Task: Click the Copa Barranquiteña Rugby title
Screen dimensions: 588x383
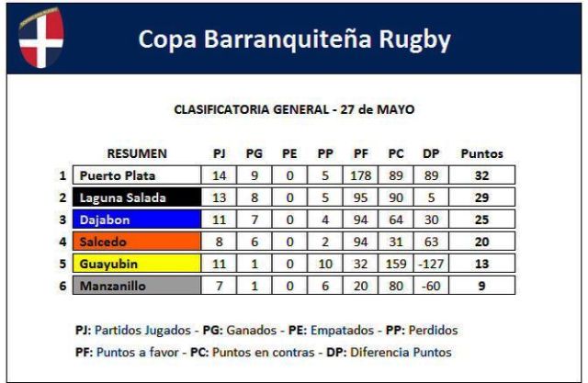Action: pos(294,39)
